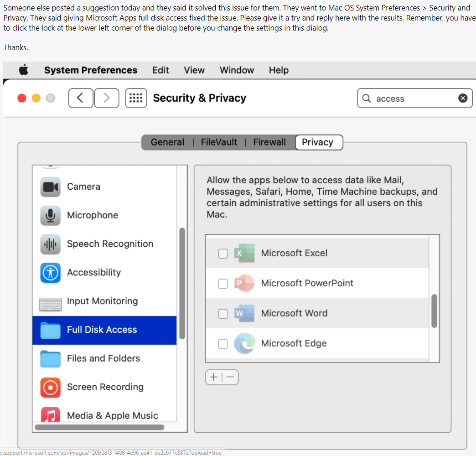Select the Microsoft Excel name text
476x456 pixels.
tap(294, 253)
